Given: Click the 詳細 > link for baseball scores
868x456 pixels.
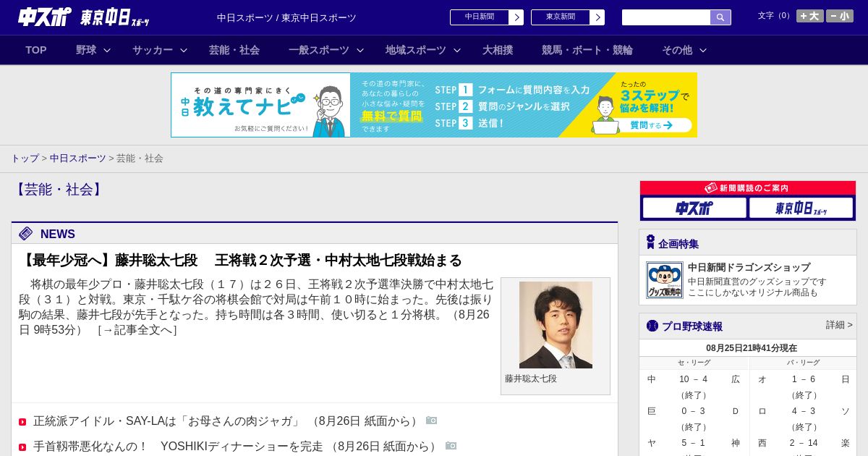Looking at the screenshot, I should (x=839, y=325).
